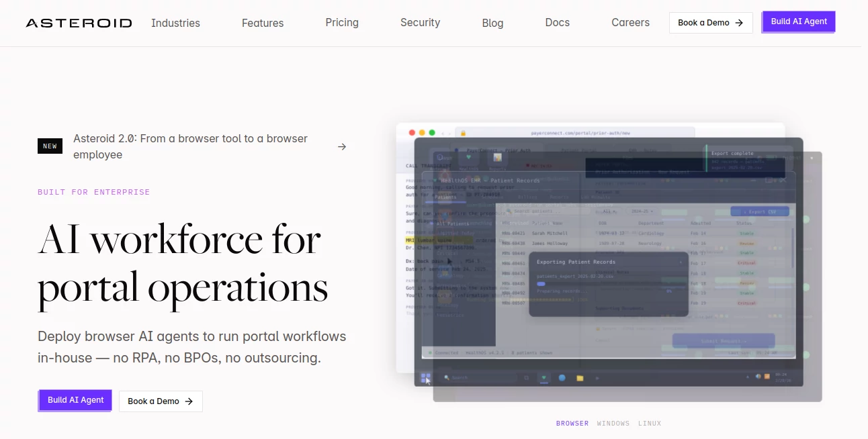The image size is (868, 439).
Task: Switch the demo to the BROWSER tab
Action: point(572,424)
